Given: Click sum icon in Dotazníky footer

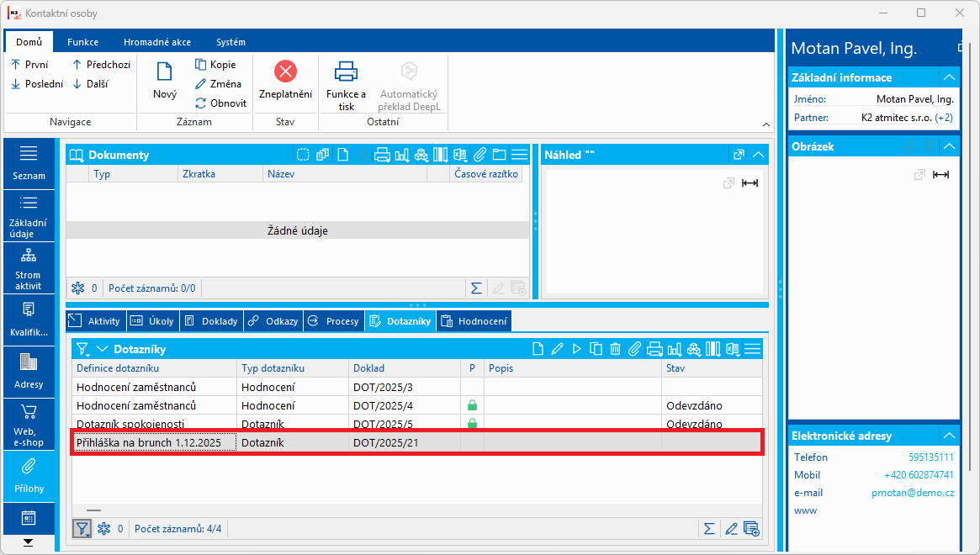Looking at the screenshot, I should (709, 529).
